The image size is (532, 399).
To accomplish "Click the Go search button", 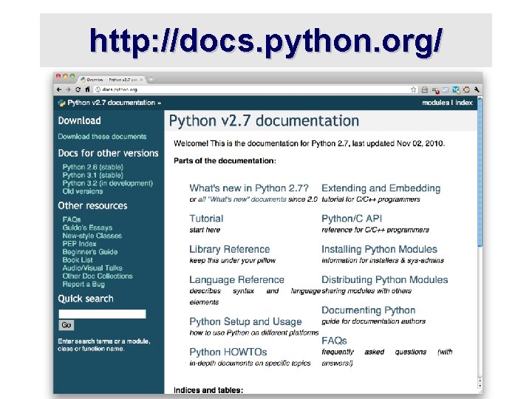I will click(66, 325).
